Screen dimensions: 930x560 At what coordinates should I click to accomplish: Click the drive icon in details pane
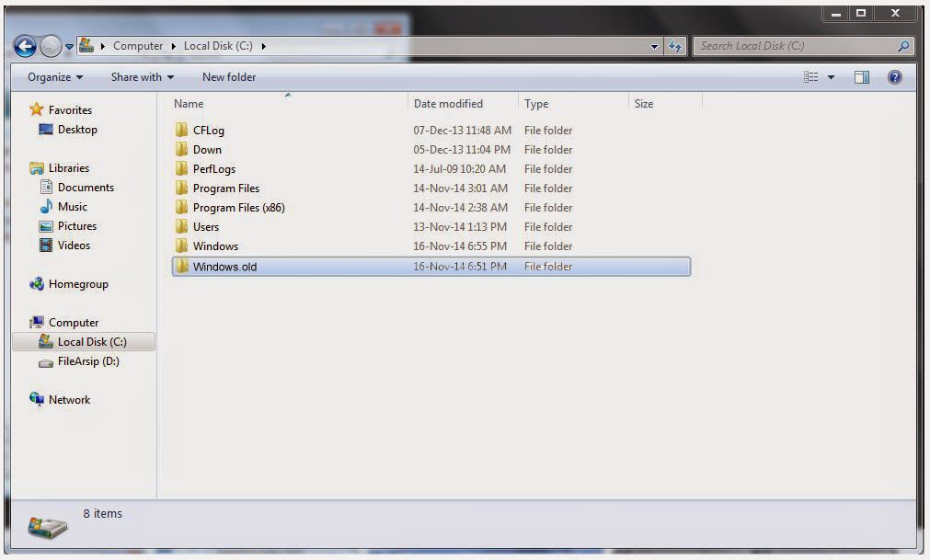pyautogui.click(x=48, y=526)
